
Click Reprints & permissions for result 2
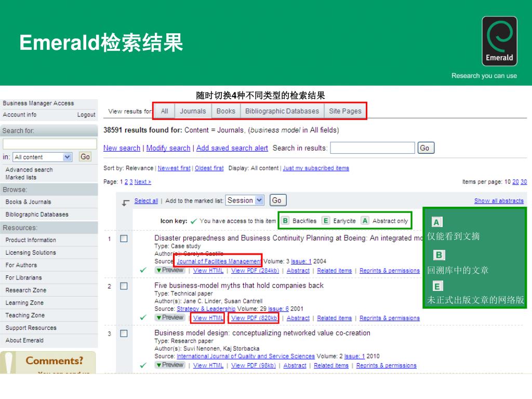click(x=390, y=318)
